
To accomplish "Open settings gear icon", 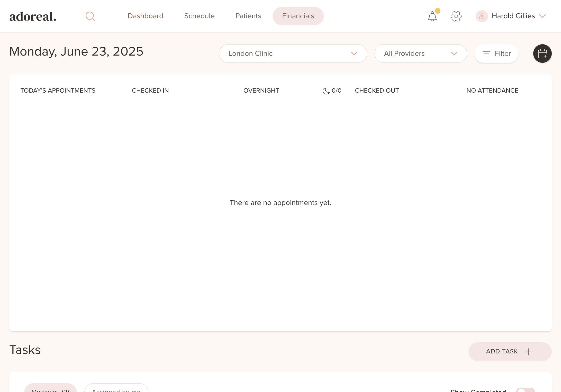I will click(x=456, y=16).
